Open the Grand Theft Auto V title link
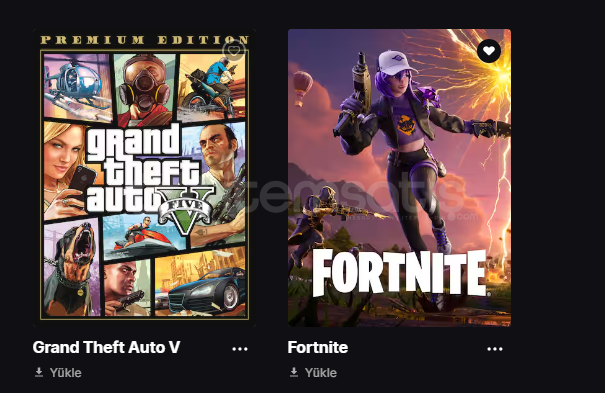 106,347
